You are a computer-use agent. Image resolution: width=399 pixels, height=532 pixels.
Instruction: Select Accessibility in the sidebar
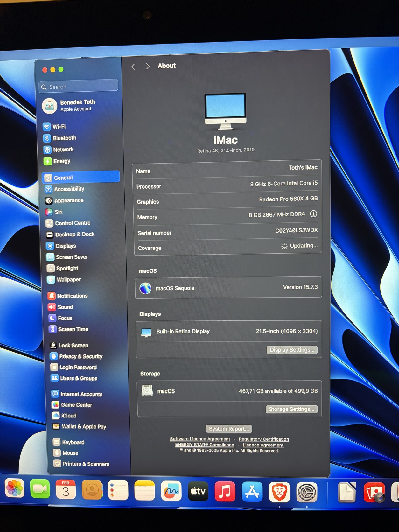pos(65,189)
